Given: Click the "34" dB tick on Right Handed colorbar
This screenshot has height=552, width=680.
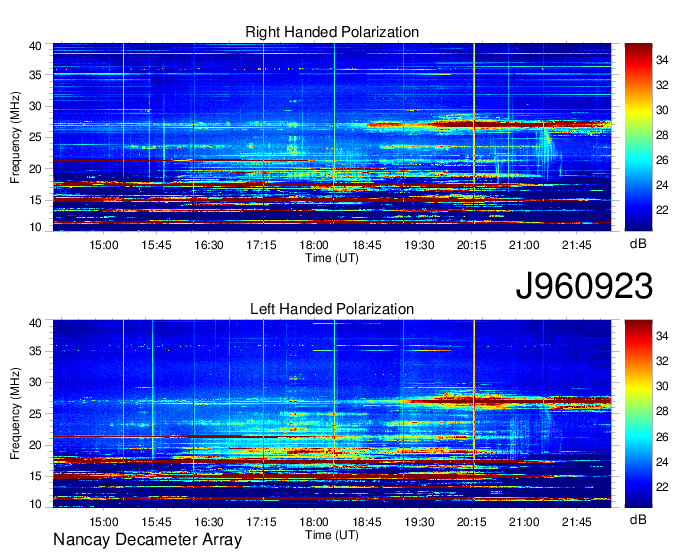Looking at the screenshot, I should (x=662, y=60).
